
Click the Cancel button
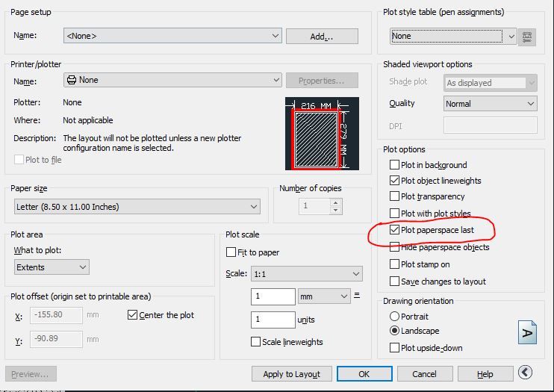click(x=425, y=374)
